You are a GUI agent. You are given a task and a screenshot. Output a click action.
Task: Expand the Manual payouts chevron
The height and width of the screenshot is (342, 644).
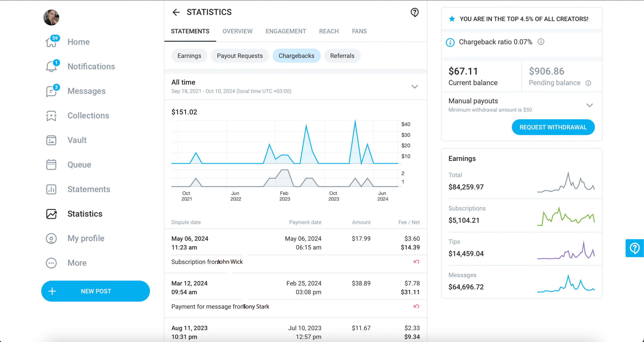(590, 105)
